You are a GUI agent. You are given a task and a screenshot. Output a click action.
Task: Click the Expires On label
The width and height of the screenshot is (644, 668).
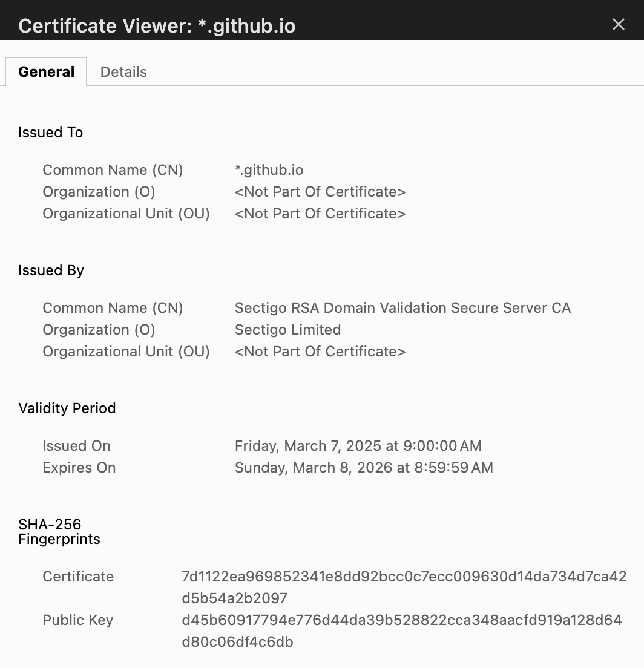click(79, 468)
